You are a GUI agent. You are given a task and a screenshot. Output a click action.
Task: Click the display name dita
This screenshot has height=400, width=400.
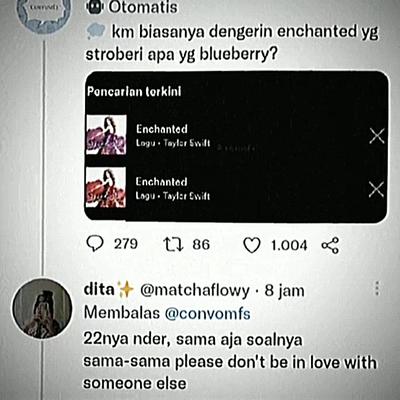[x=99, y=289]
